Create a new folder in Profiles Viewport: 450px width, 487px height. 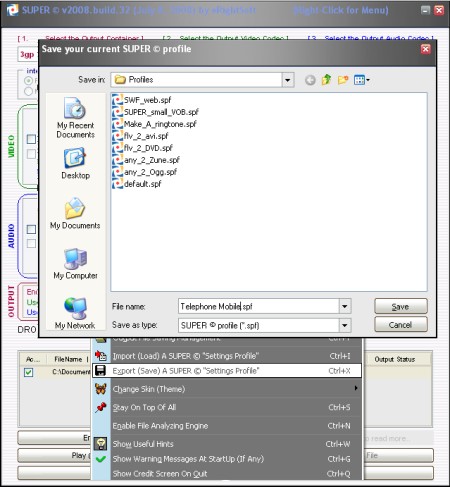343,80
